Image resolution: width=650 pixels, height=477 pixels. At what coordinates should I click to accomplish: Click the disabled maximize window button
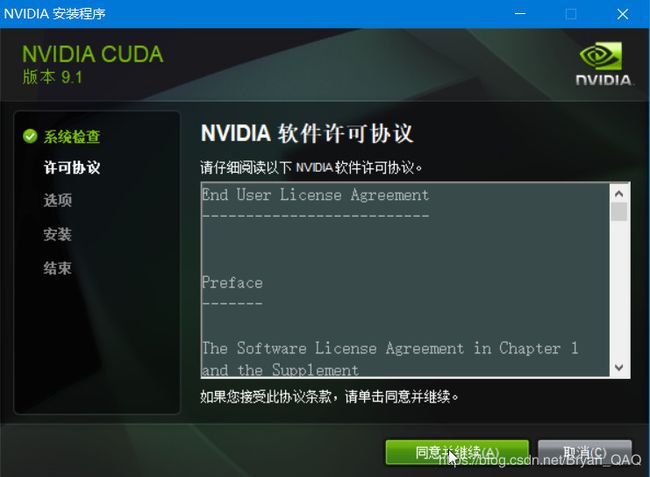click(571, 14)
